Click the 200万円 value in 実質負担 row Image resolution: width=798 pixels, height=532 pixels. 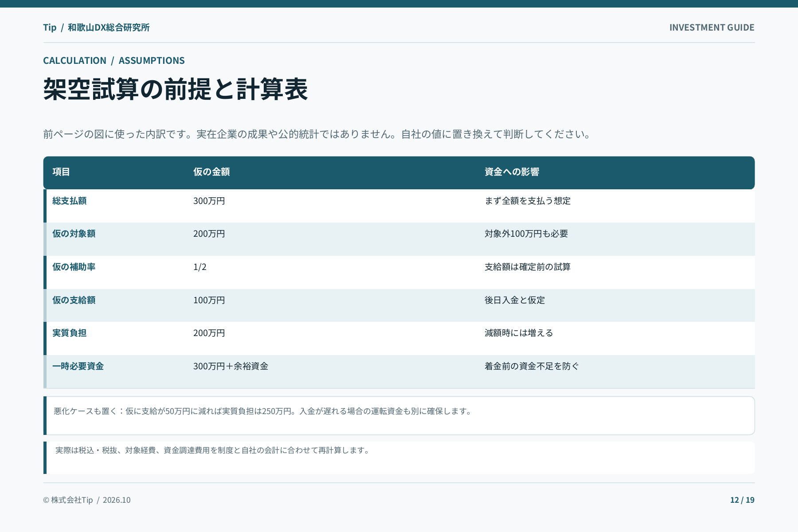pos(209,333)
